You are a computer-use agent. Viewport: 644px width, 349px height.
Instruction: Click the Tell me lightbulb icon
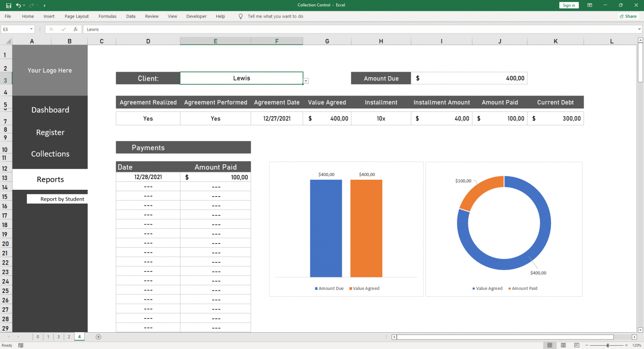point(241,16)
